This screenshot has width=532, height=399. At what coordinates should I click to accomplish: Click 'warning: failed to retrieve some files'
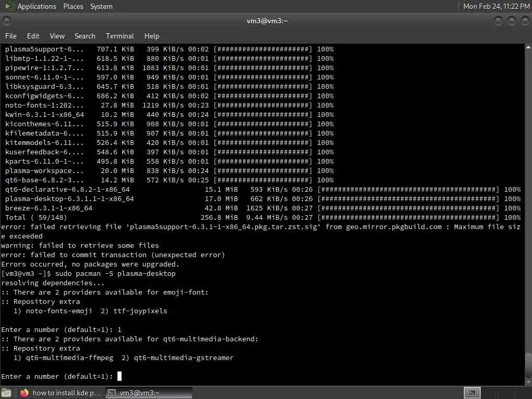[79, 245]
